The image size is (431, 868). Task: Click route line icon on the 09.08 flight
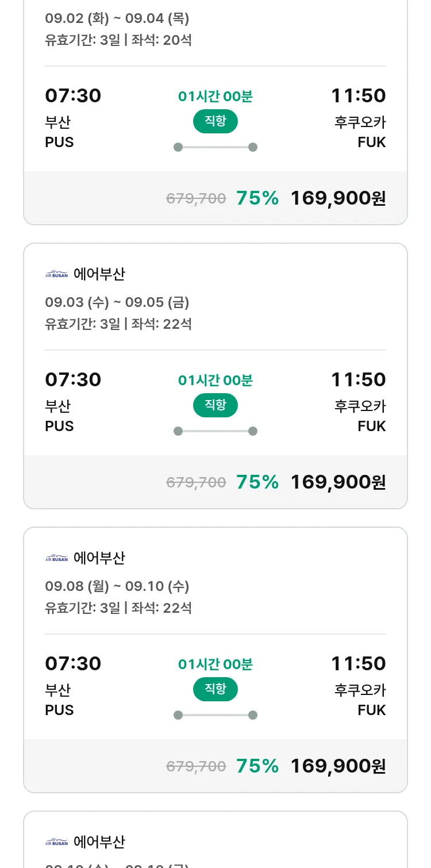(215, 715)
